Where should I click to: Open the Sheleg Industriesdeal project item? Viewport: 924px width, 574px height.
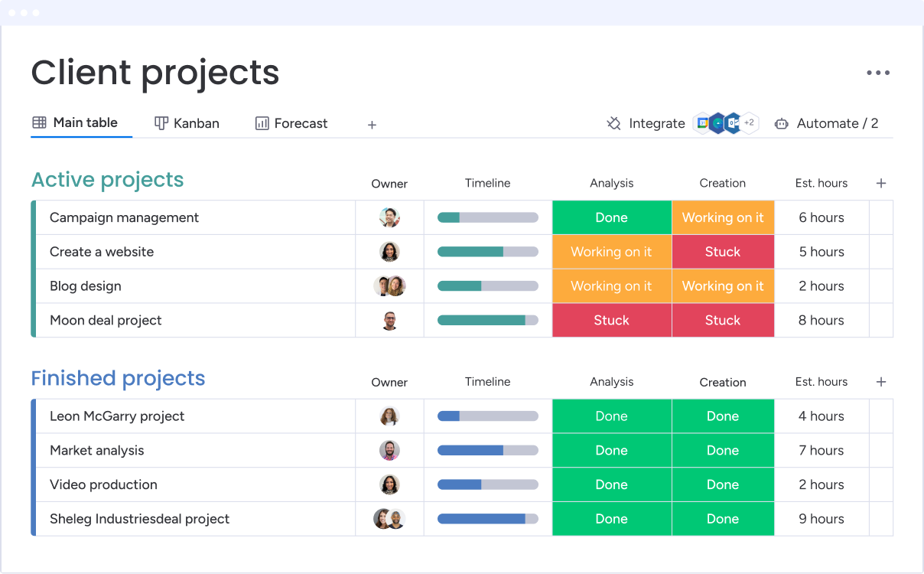(139, 519)
